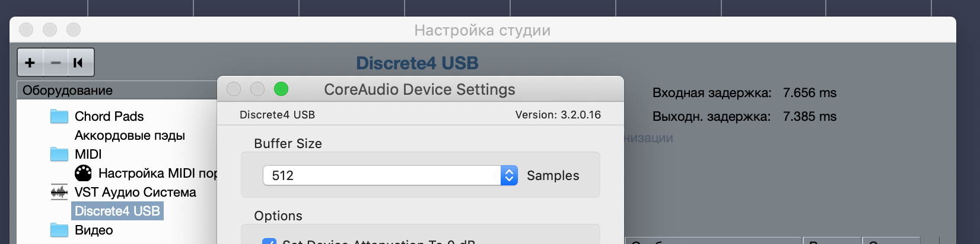
Task: Click the VST audio system waveform icon
Action: pyautogui.click(x=59, y=192)
